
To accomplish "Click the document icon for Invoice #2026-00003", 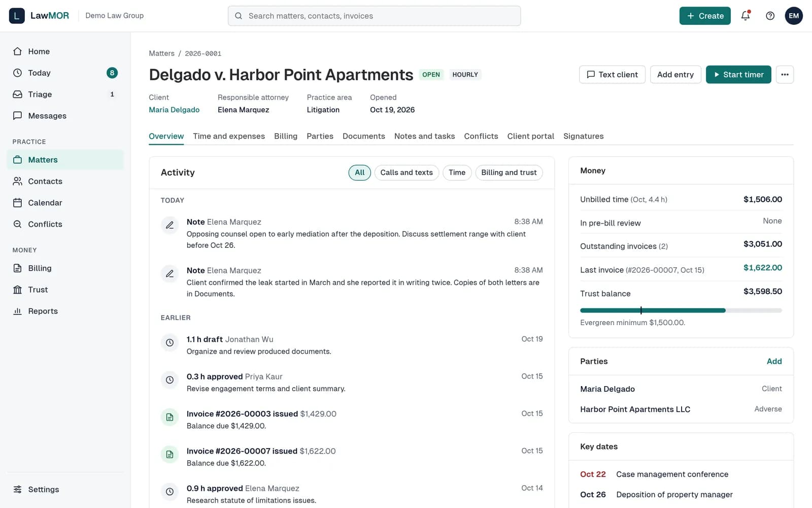I will click(x=170, y=417).
